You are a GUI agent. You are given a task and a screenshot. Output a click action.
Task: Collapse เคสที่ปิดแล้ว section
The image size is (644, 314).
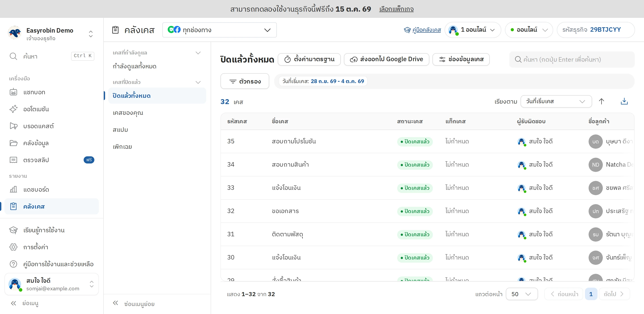pos(198,82)
